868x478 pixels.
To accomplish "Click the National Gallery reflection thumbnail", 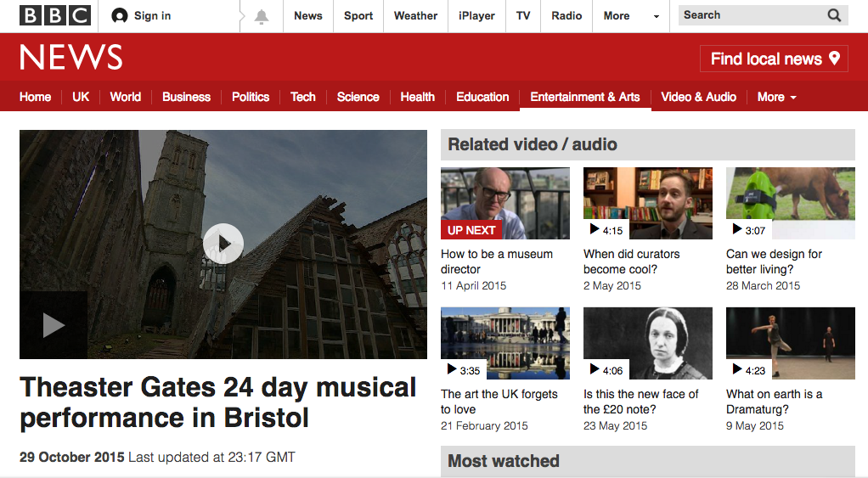I will point(505,343).
